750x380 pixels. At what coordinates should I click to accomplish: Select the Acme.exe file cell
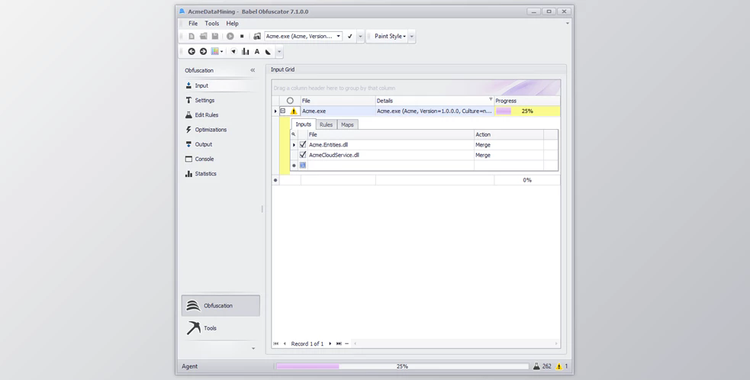[338, 111]
